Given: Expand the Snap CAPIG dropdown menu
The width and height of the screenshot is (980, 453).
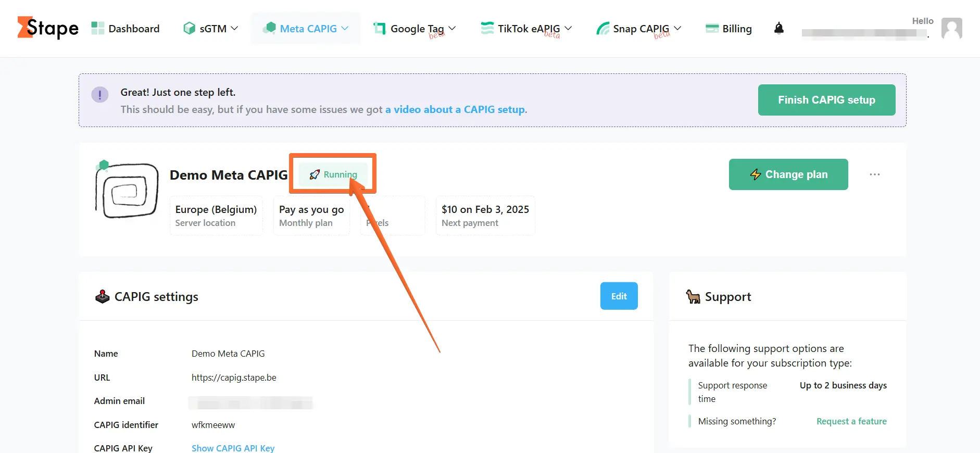Looking at the screenshot, I should [639, 28].
